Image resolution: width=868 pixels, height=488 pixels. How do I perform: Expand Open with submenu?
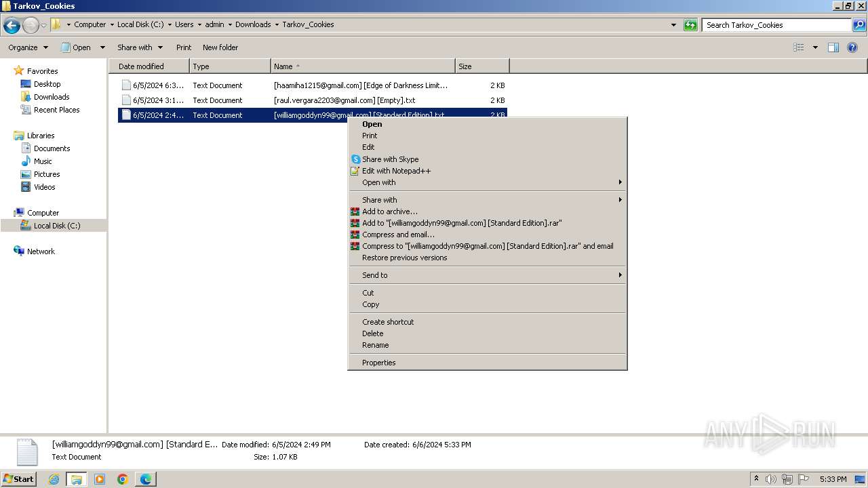coord(487,182)
